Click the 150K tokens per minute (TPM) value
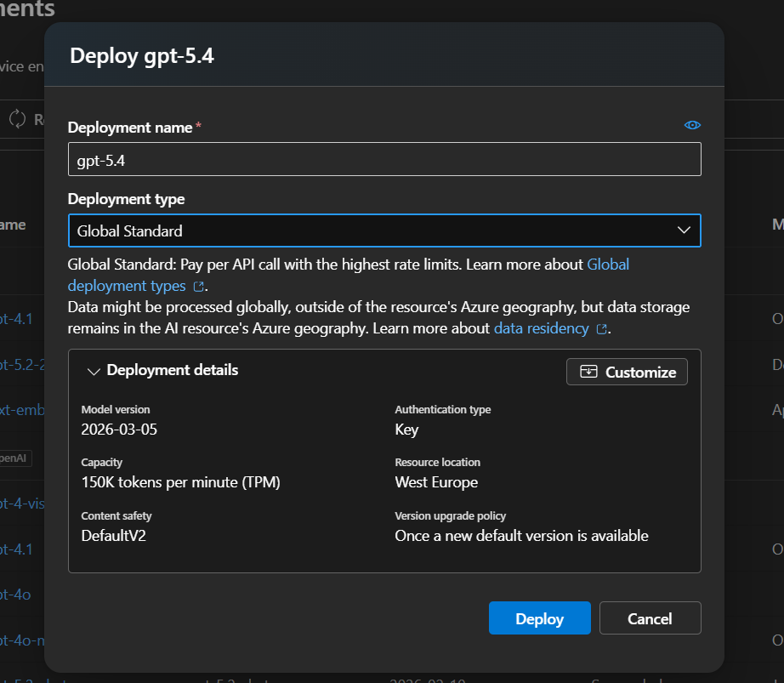This screenshot has width=784, height=683. point(180,482)
